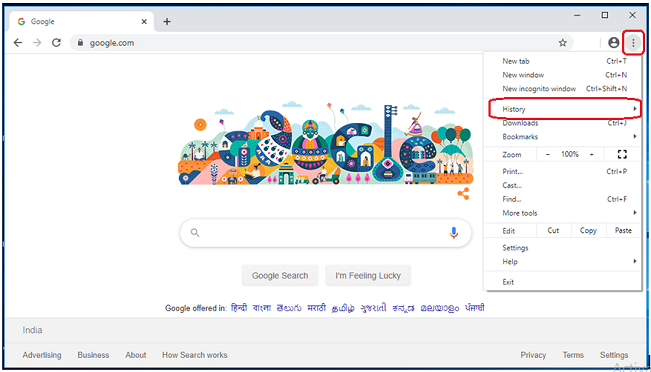651x372 pixels.
Task: Open the footer Settings link
Action: 614,355
